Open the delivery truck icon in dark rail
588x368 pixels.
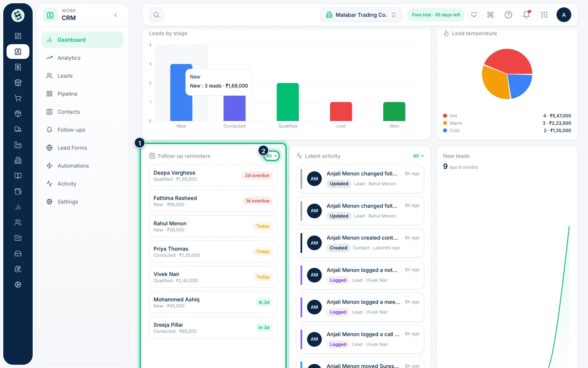point(18,129)
